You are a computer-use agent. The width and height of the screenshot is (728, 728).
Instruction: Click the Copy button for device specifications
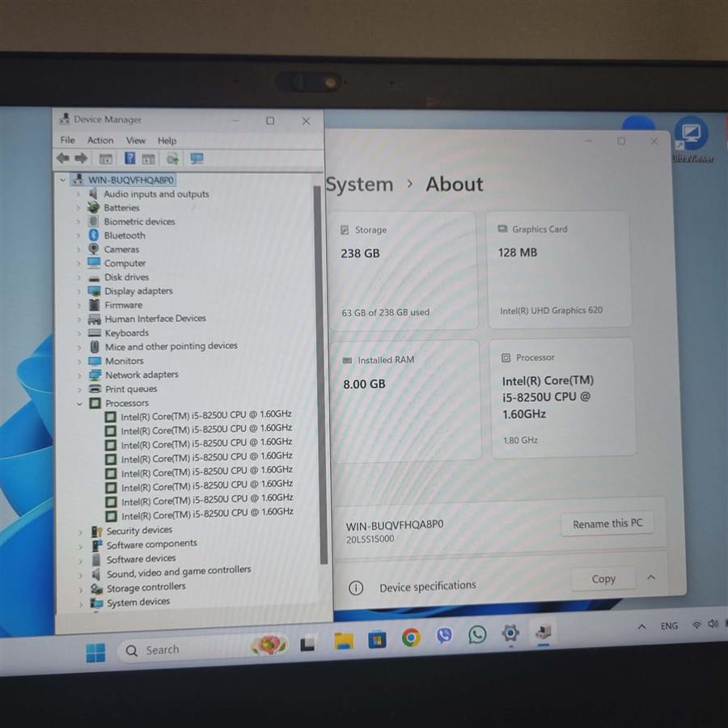tap(603, 579)
